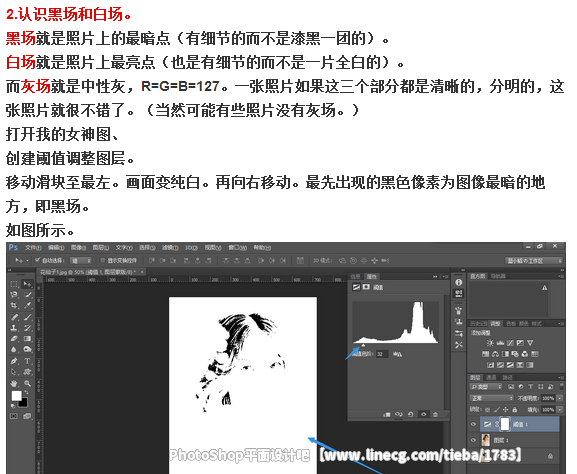Click the trash icon in the Properties panel
The image size is (577, 474).
436,414
